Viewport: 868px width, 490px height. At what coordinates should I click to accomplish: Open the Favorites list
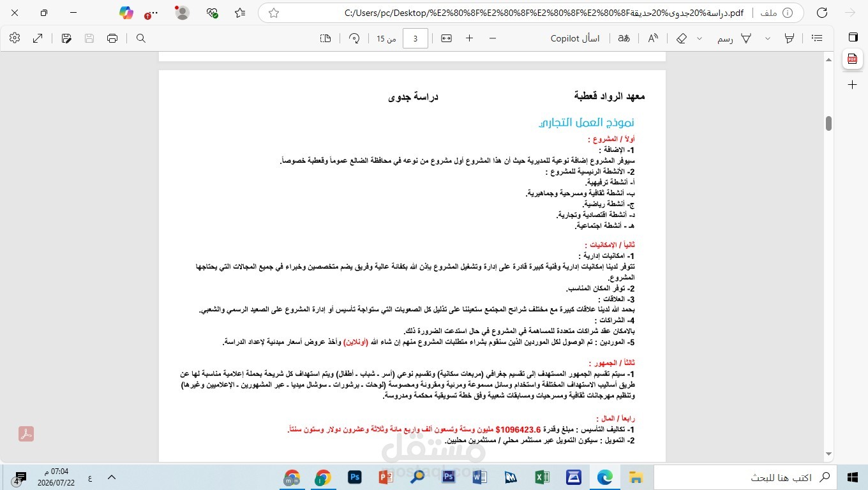pyautogui.click(x=240, y=13)
